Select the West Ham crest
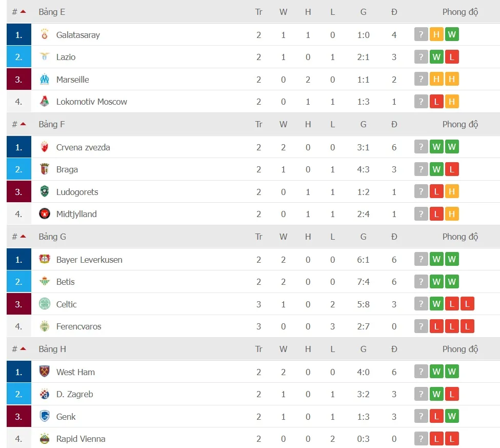The image size is (500, 448). click(x=44, y=372)
